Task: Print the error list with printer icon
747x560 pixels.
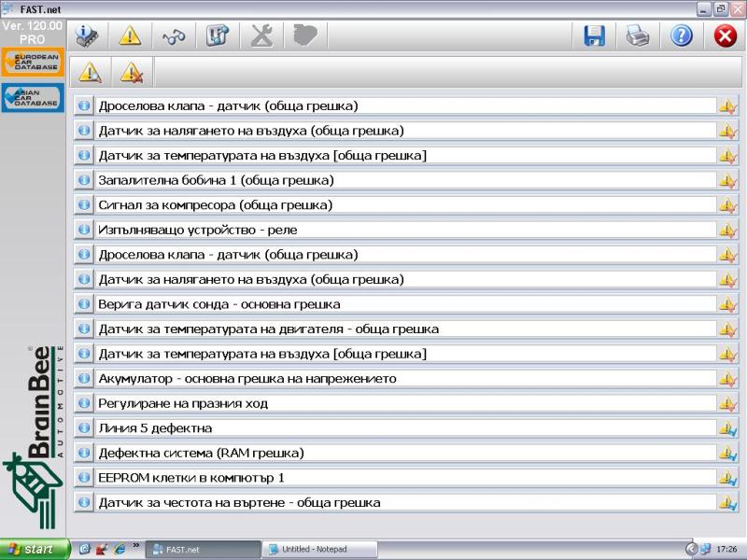Action: (638, 35)
